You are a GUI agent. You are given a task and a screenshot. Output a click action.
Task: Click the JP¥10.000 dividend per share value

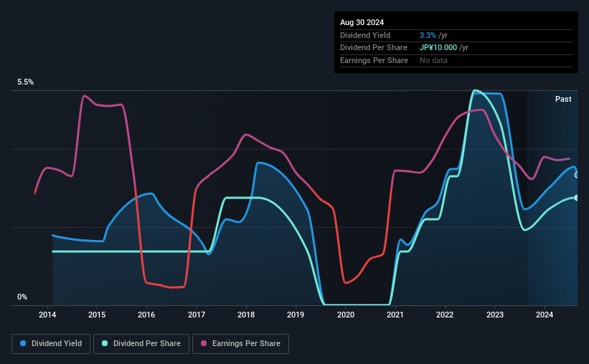[438, 48]
